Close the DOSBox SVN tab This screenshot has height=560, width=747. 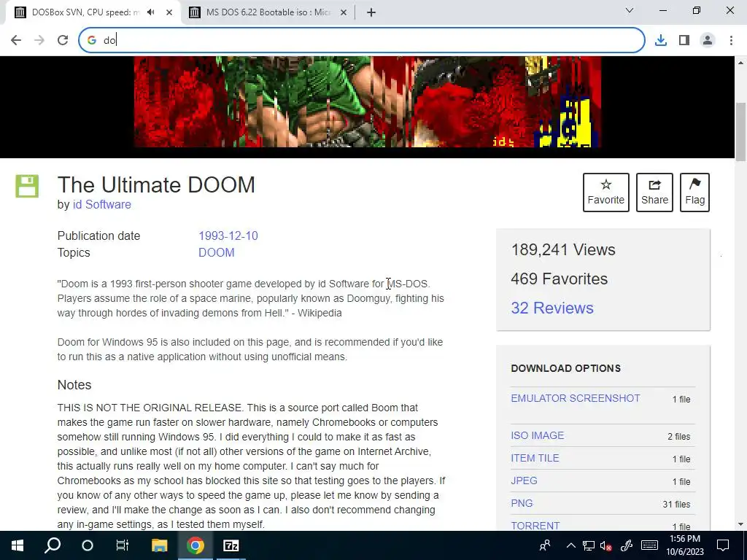(x=169, y=12)
